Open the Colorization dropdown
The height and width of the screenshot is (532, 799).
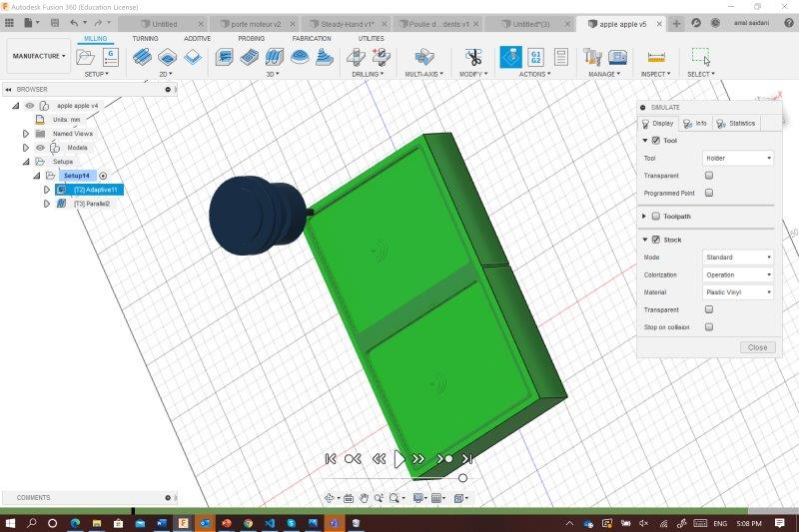(x=737, y=274)
